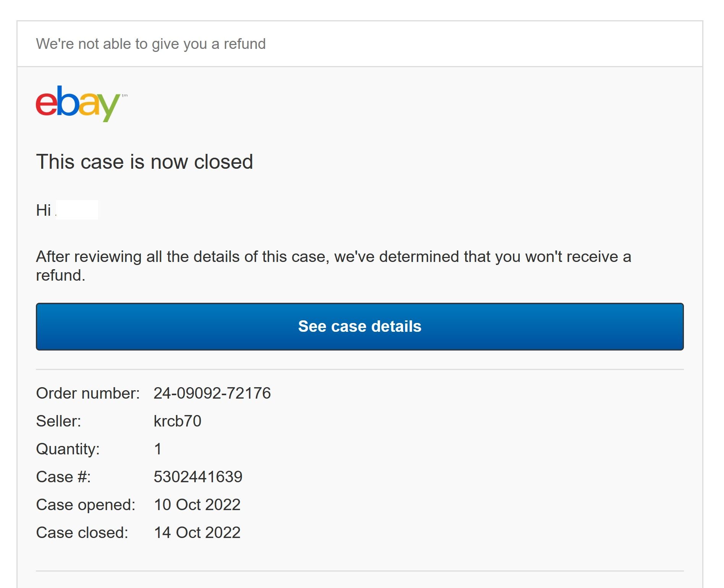Select the seller name krcb70
Screen dimensions: 724x588
177,420
